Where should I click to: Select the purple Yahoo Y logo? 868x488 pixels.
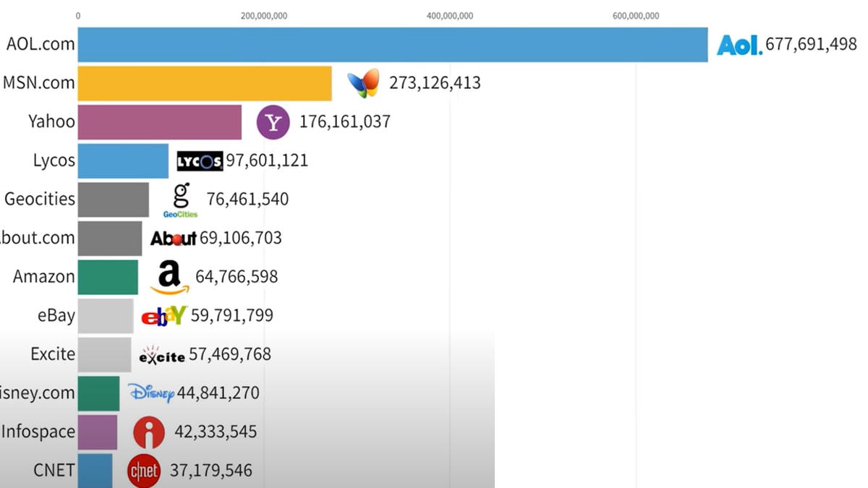click(273, 122)
